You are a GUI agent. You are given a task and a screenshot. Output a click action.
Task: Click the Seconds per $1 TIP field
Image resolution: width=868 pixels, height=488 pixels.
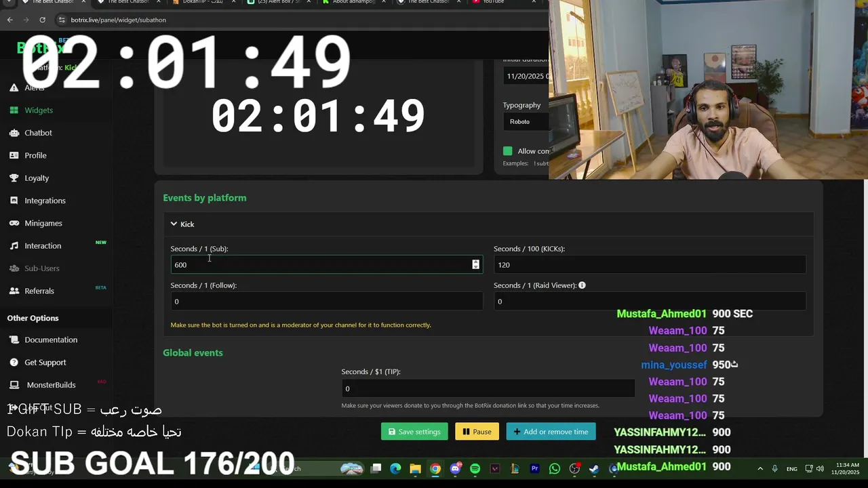(x=488, y=388)
